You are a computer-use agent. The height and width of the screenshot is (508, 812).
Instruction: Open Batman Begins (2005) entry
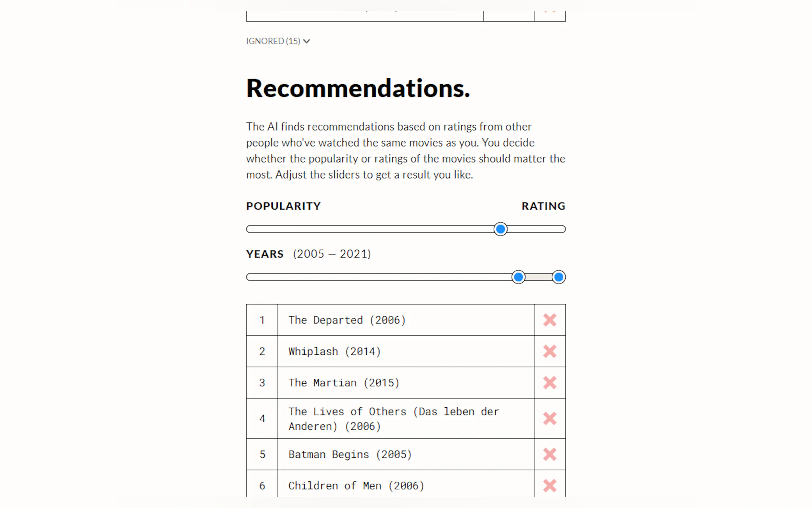point(350,454)
